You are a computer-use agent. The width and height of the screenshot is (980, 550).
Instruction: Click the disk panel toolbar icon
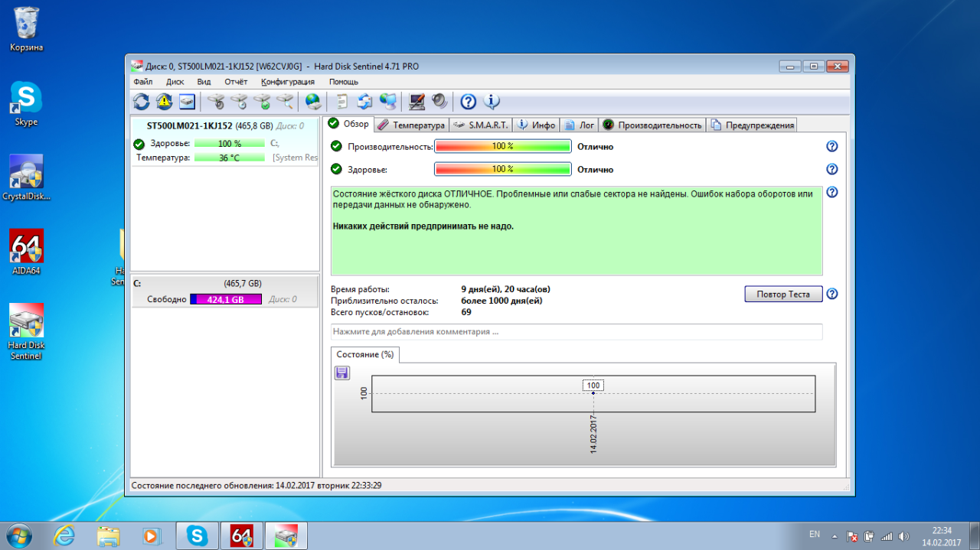pyautogui.click(x=188, y=101)
